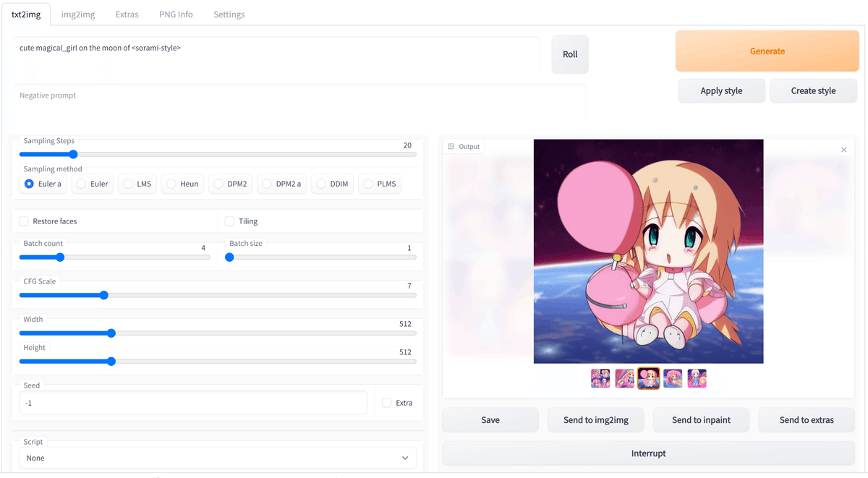868x478 pixels.
Task: Save the generated image
Action: pyautogui.click(x=490, y=420)
